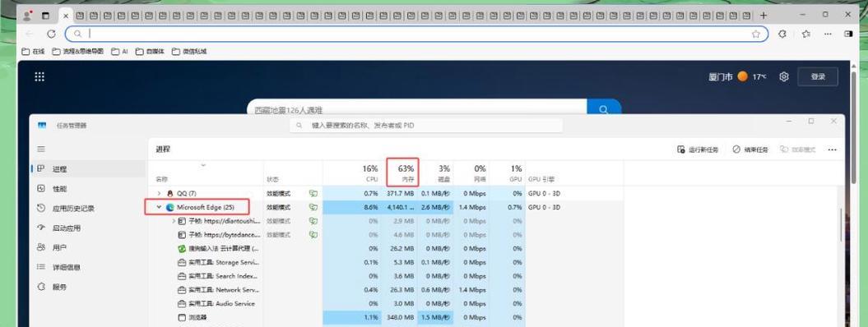Click the 效率模式 button in toolbar
868x327 pixels.
point(798,150)
